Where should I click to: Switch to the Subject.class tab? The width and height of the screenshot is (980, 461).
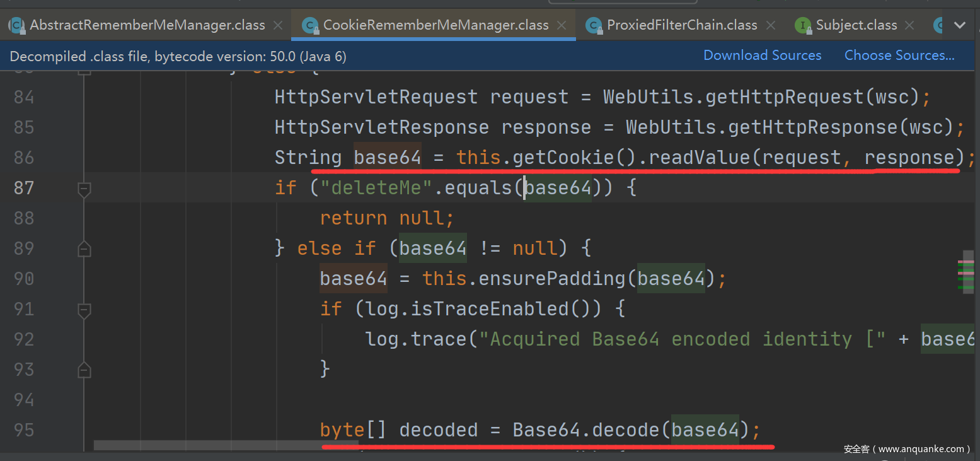856,25
